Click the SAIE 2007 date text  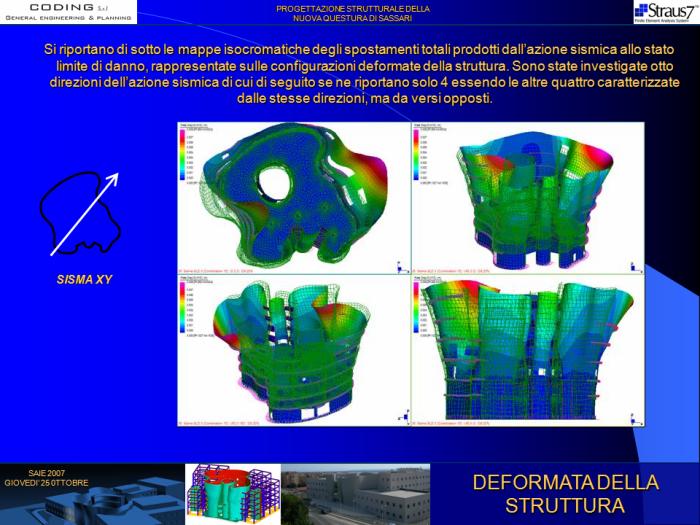click(x=46, y=477)
